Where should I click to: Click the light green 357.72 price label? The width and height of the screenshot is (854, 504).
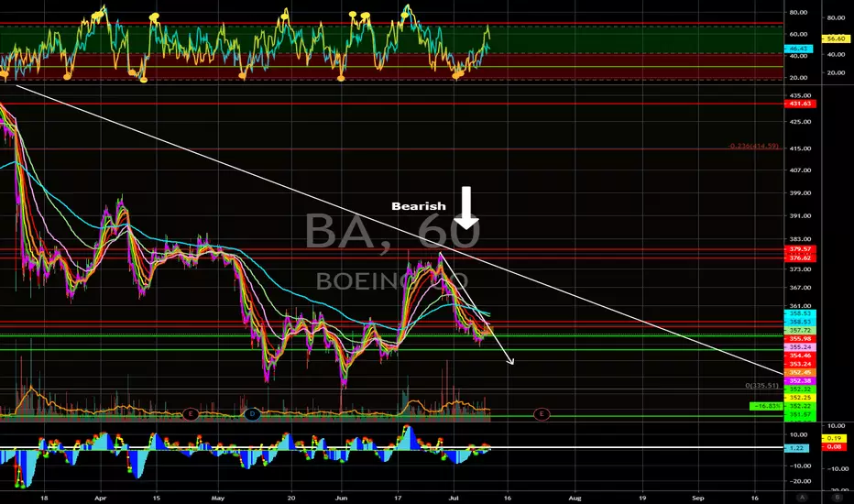click(x=800, y=330)
